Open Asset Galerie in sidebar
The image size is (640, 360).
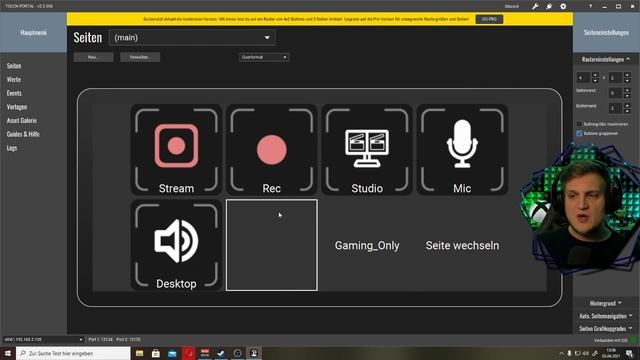click(x=22, y=120)
